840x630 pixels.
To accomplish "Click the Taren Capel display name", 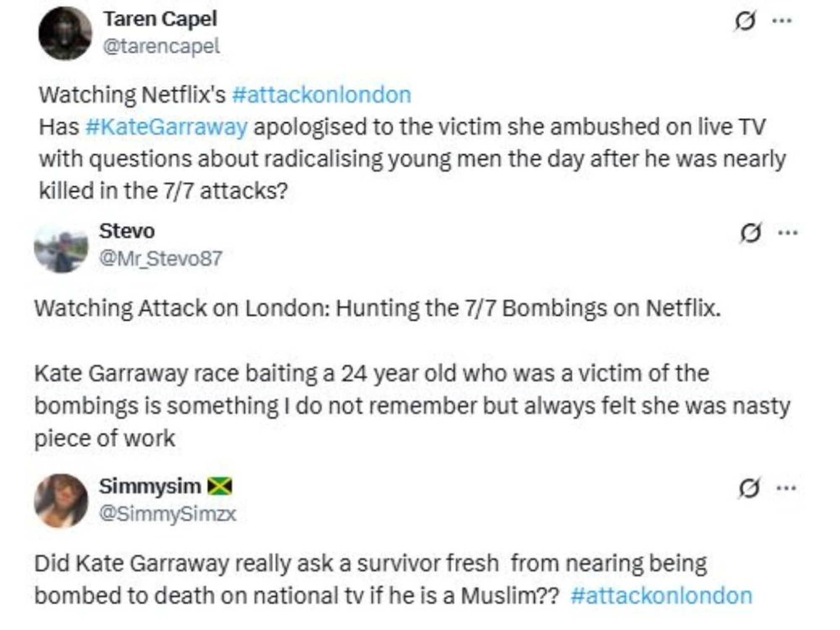I will click(x=160, y=19).
